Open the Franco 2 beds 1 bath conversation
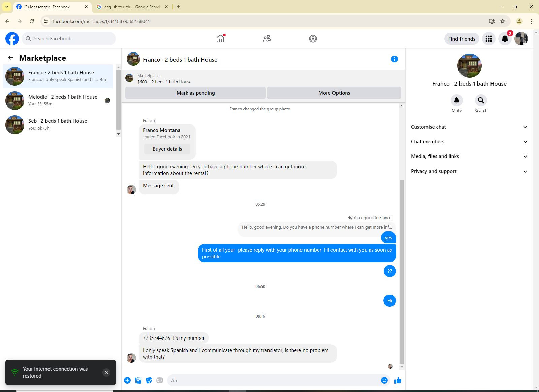 tap(58, 76)
